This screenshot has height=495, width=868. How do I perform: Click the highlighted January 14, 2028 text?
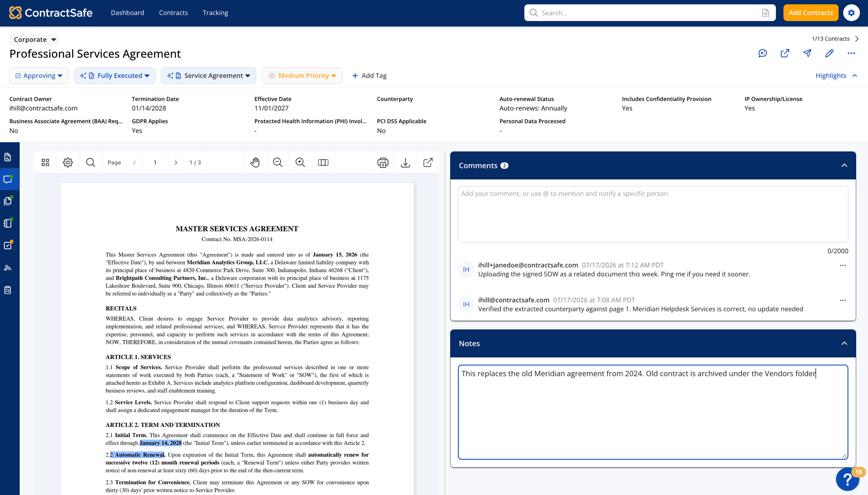tap(161, 443)
